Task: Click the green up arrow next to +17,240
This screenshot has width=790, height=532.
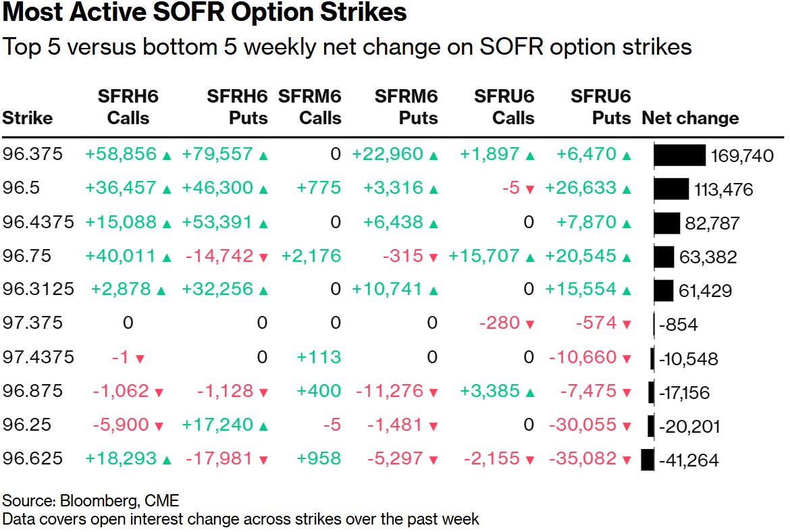Action: (263, 426)
